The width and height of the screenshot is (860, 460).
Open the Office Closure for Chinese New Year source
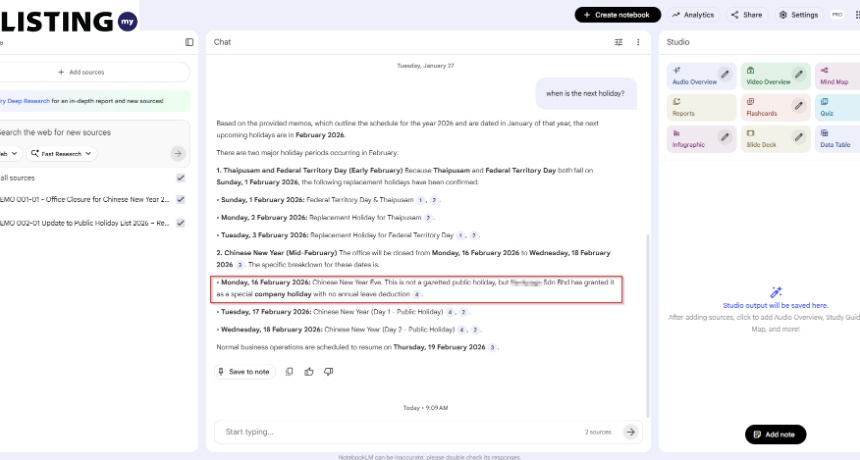point(84,200)
